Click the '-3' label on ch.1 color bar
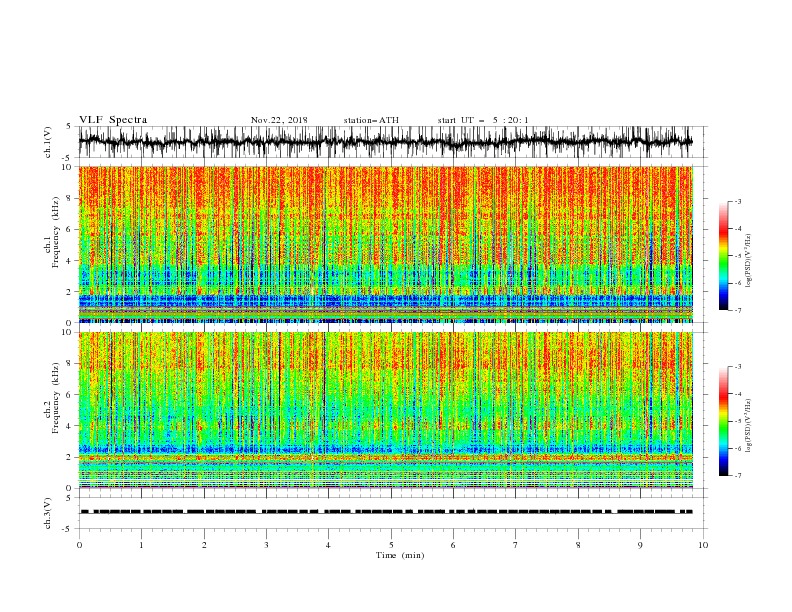Viewport: 792px width, 612px height. click(737, 201)
